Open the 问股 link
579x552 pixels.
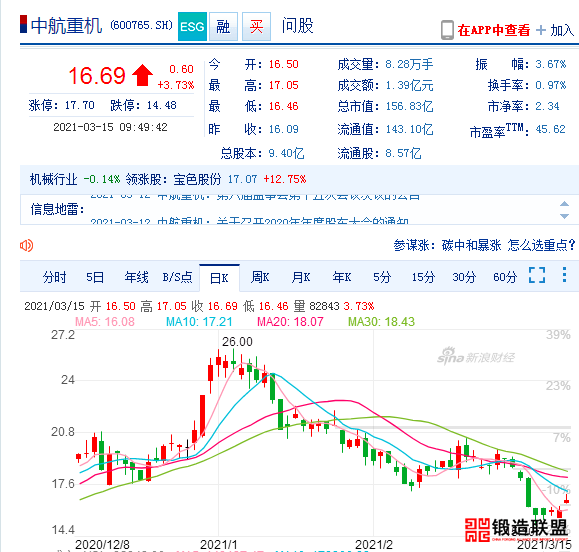pyautogui.click(x=297, y=26)
